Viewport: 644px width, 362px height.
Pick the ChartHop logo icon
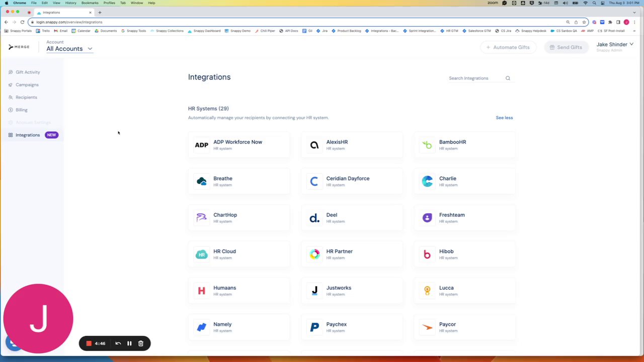tap(201, 218)
